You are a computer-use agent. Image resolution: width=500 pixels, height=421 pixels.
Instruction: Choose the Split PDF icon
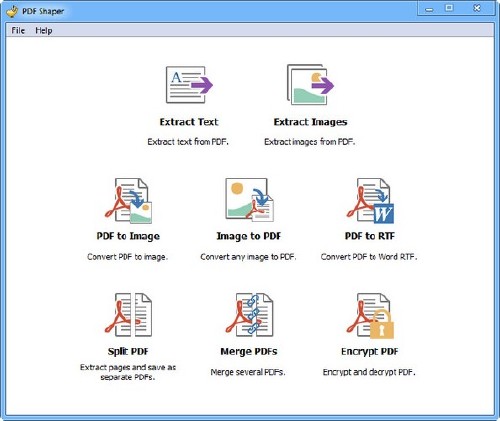[x=128, y=315]
